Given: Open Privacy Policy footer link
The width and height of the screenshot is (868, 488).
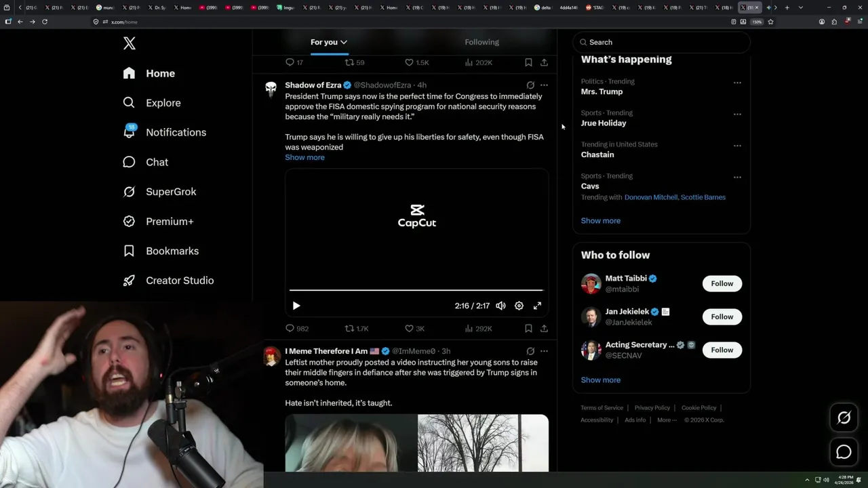Looking at the screenshot, I should click(652, 408).
